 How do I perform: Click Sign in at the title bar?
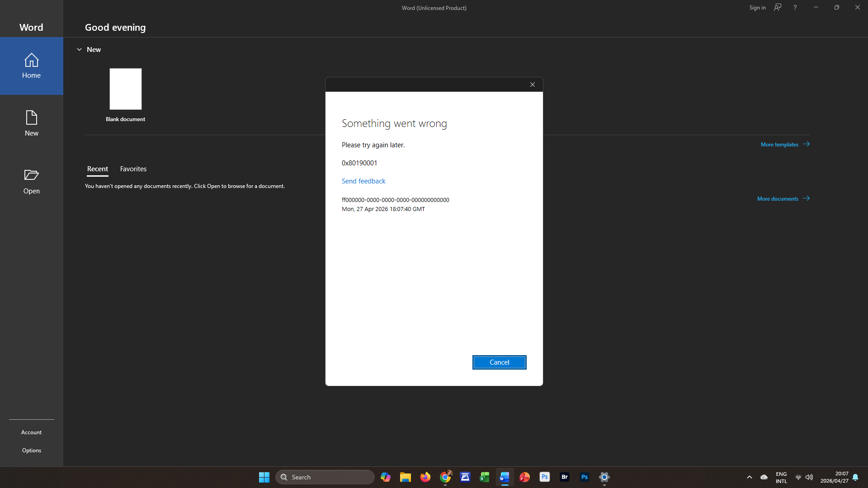(x=757, y=8)
